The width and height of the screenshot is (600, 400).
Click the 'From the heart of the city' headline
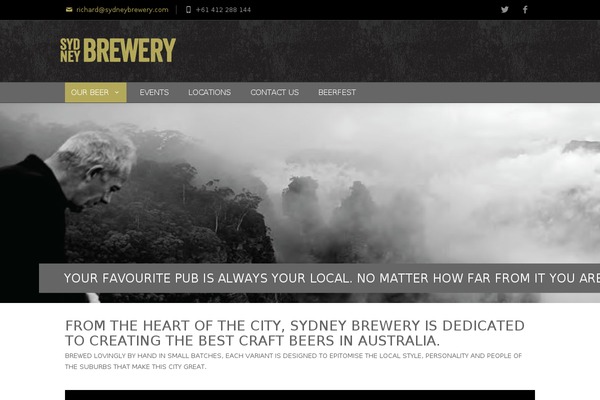tap(295, 333)
